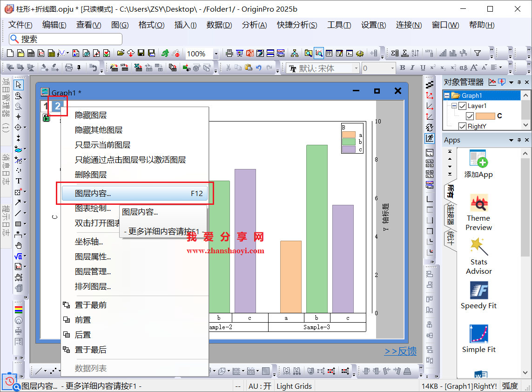
Task: Select the Text tool in left toolbar
Action: (19, 181)
